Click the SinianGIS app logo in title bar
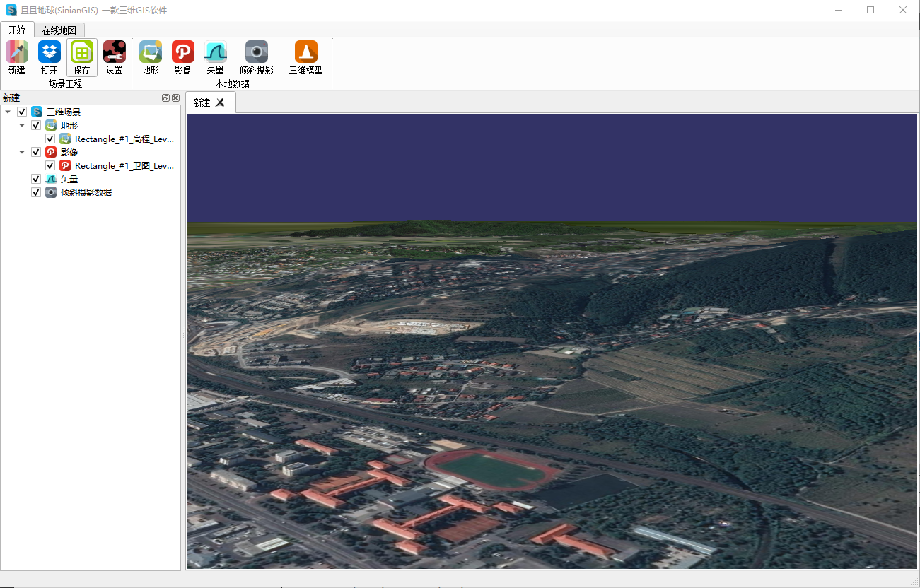This screenshot has height=588, width=920. 11,10
